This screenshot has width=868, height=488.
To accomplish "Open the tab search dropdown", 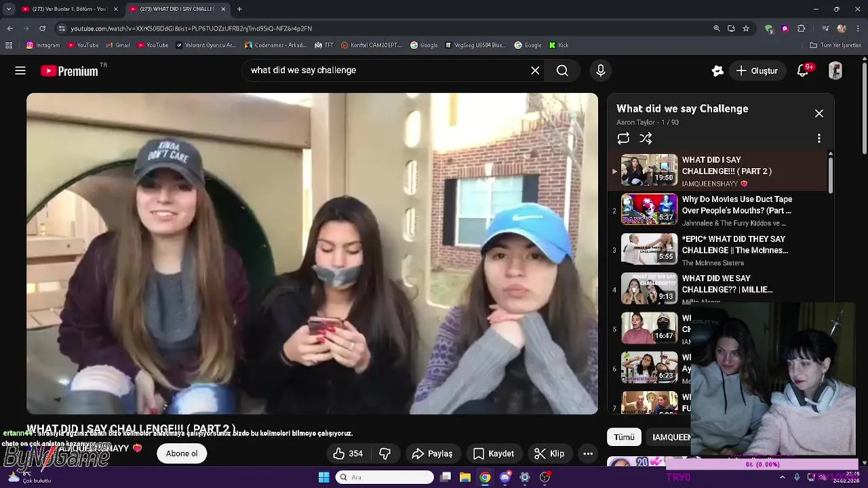I will (9, 9).
